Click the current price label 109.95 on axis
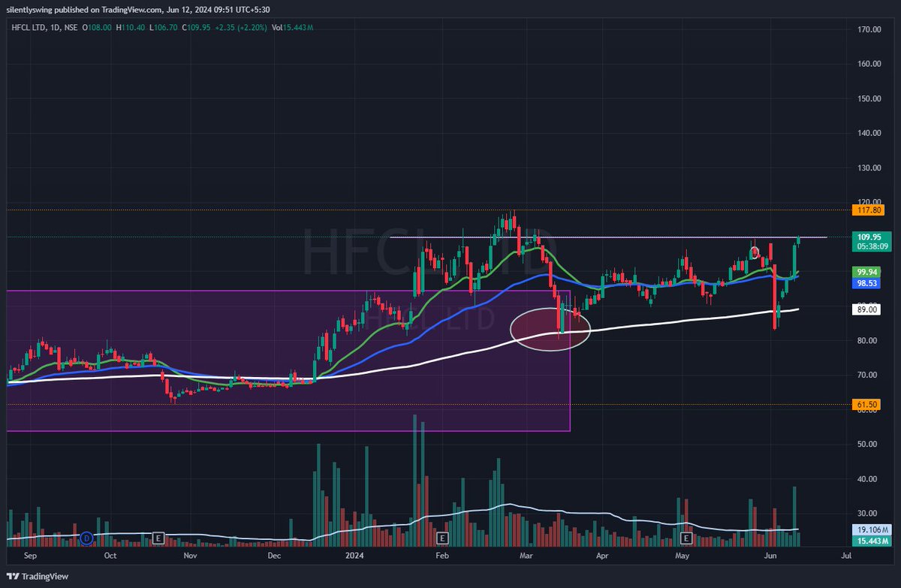This screenshot has height=588, width=901. point(870,237)
